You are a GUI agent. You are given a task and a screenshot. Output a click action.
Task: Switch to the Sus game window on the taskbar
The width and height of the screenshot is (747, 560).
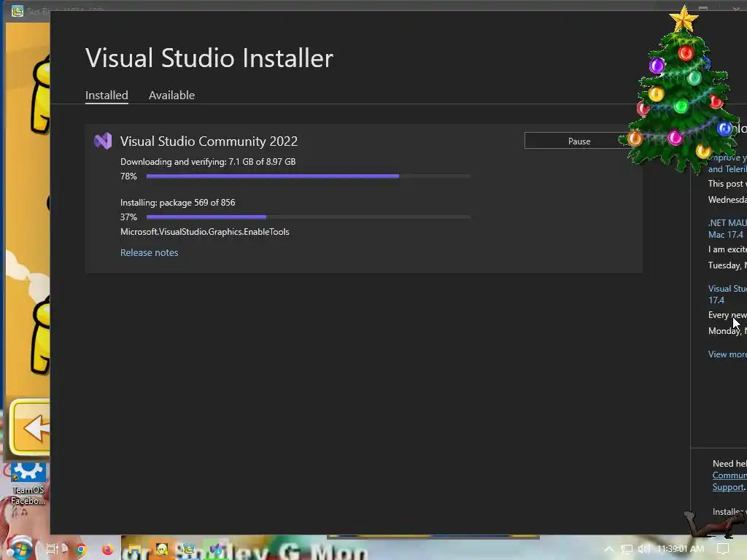(189, 550)
